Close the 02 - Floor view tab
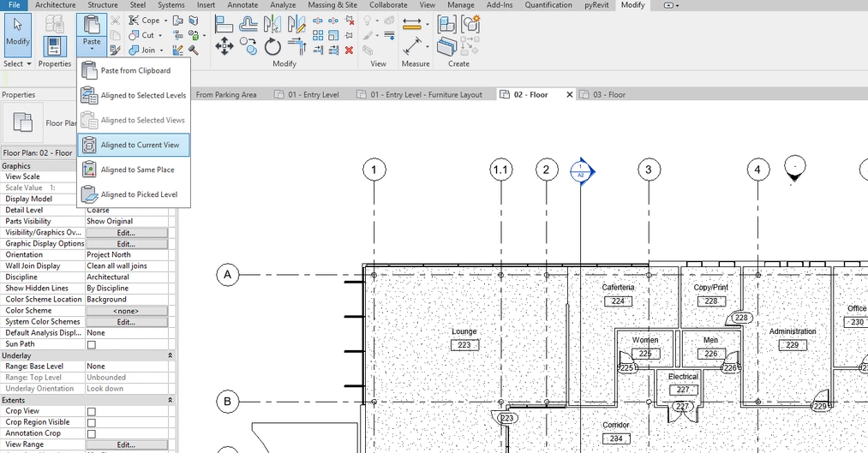Image resolution: width=868 pixels, height=453 pixels. click(569, 94)
